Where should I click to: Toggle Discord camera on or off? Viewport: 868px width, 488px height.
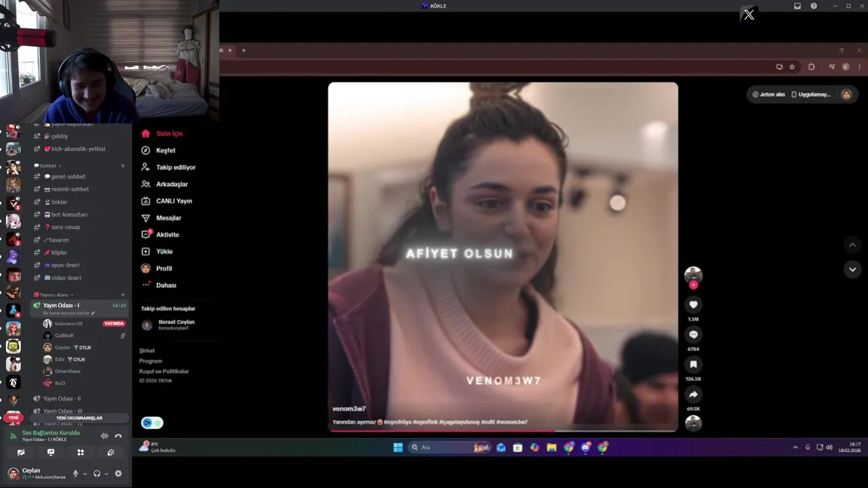pyautogui.click(x=21, y=452)
